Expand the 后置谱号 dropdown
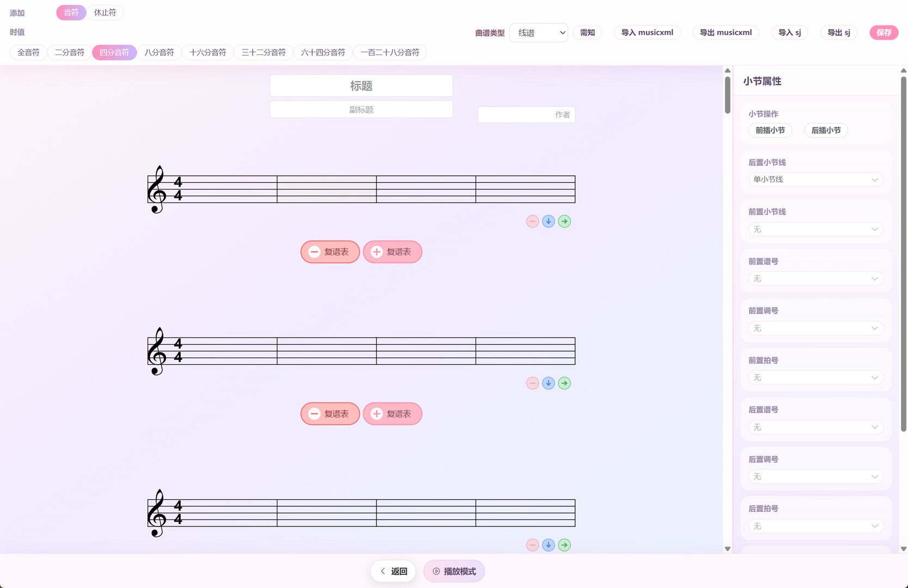This screenshot has width=908, height=588. (x=815, y=427)
